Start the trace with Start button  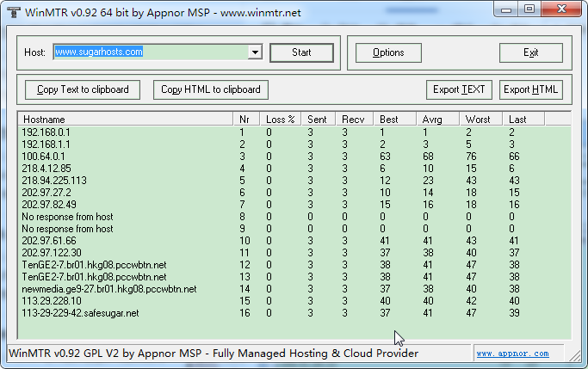tap(301, 52)
